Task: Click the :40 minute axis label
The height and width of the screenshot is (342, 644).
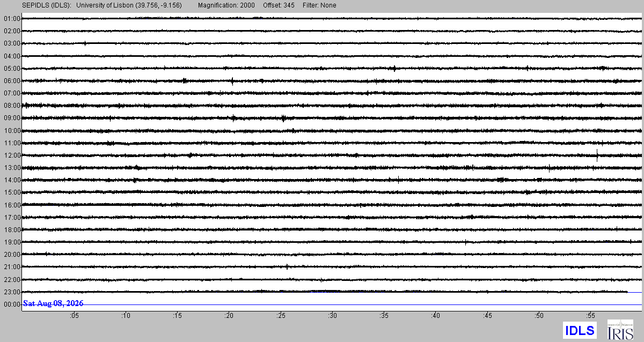Action: pyautogui.click(x=436, y=316)
